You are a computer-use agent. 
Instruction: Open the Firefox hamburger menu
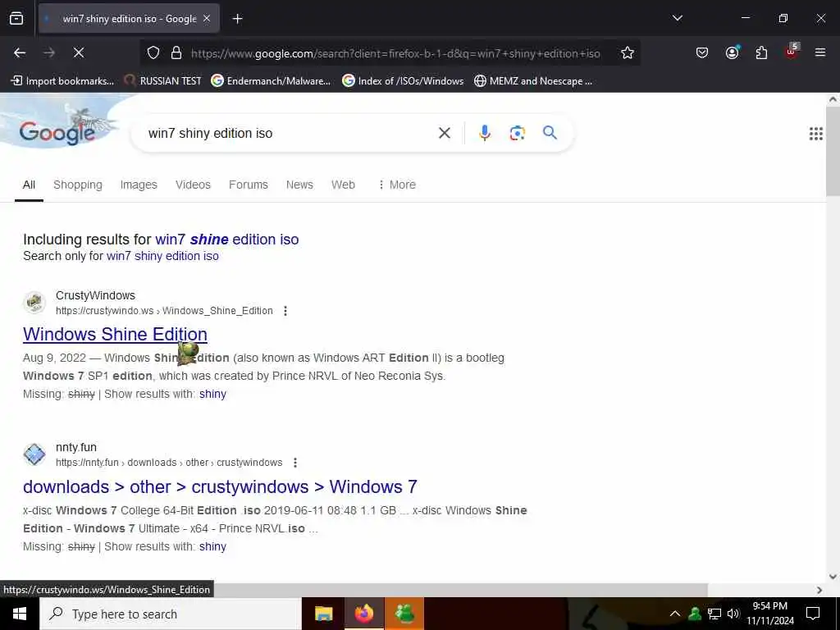tap(819, 52)
